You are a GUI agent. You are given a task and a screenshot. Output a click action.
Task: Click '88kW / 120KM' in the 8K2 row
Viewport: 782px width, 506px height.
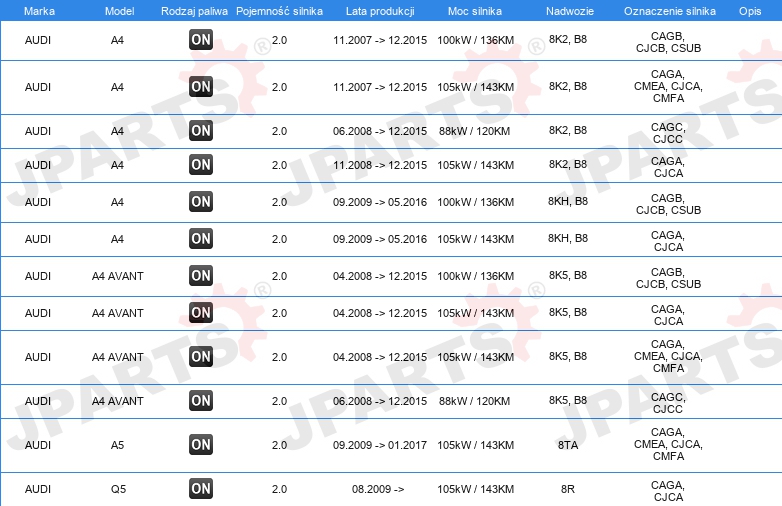(x=474, y=131)
